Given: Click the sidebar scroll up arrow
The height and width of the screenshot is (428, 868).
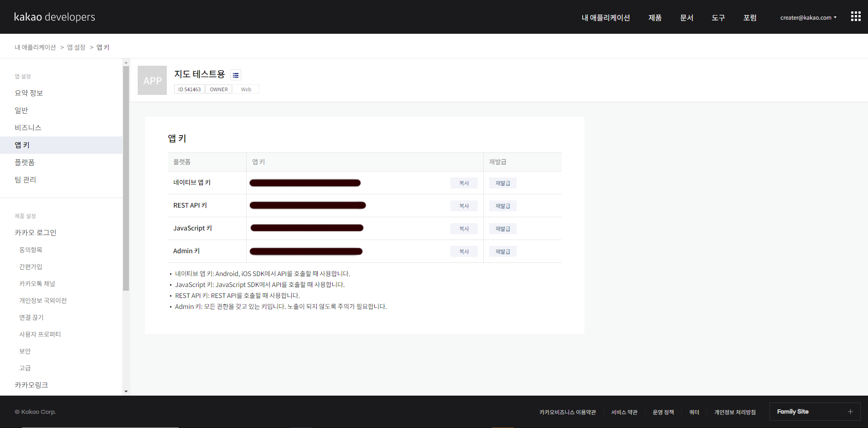Looking at the screenshot, I should (x=126, y=63).
